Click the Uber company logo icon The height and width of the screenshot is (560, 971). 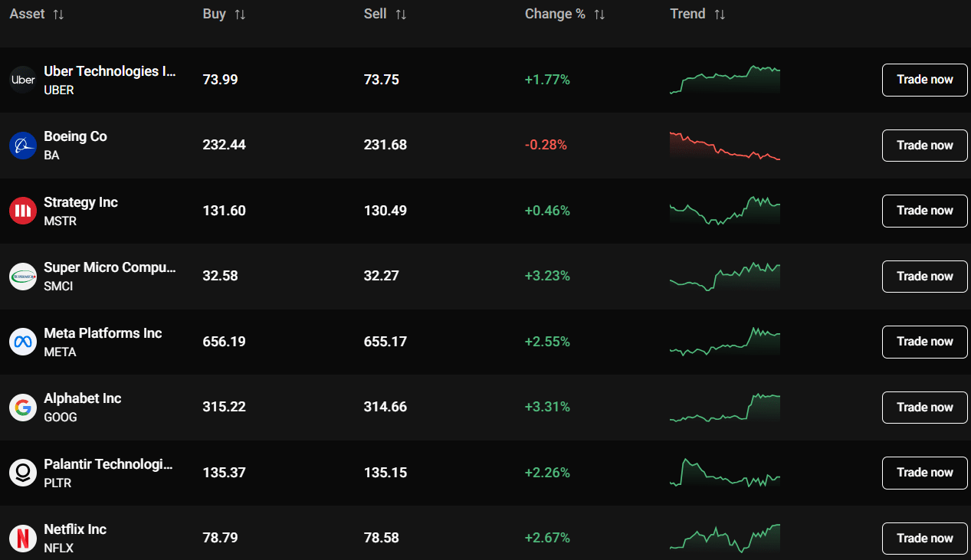[23, 80]
